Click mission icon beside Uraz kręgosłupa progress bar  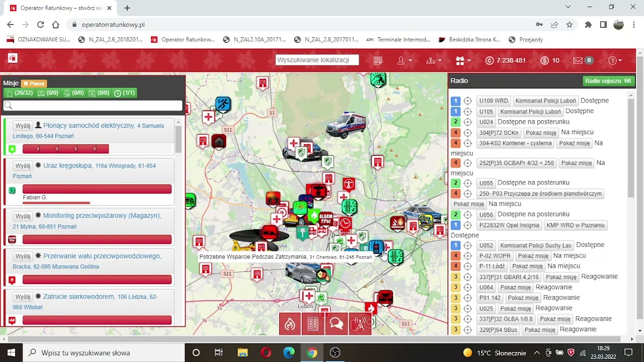click(x=12, y=190)
